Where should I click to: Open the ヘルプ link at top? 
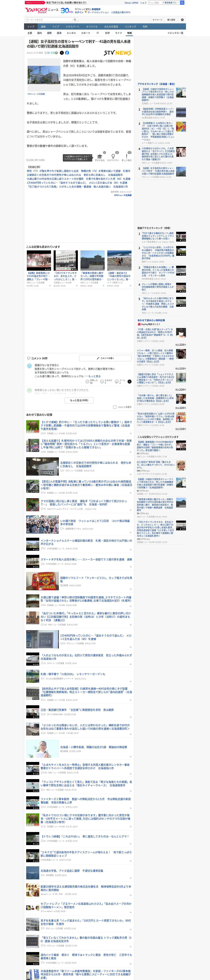[143, 3]
